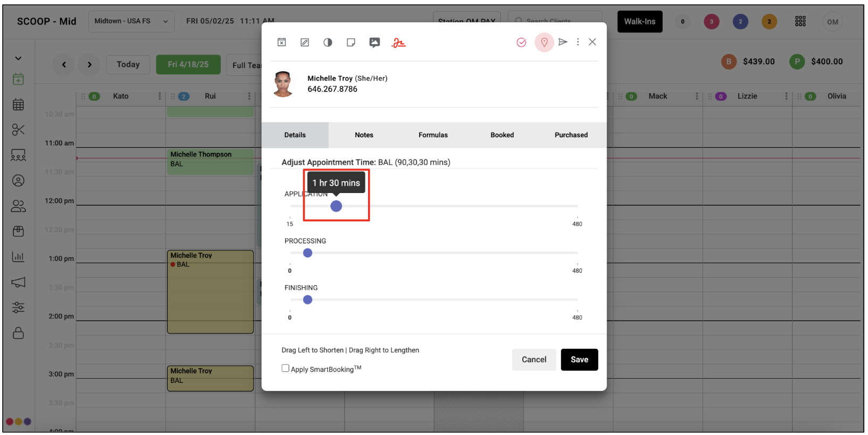The height and width of the screenshot is (435, 868).
Task: Open the sticky note icon
Action: click(x=351, y=43)
